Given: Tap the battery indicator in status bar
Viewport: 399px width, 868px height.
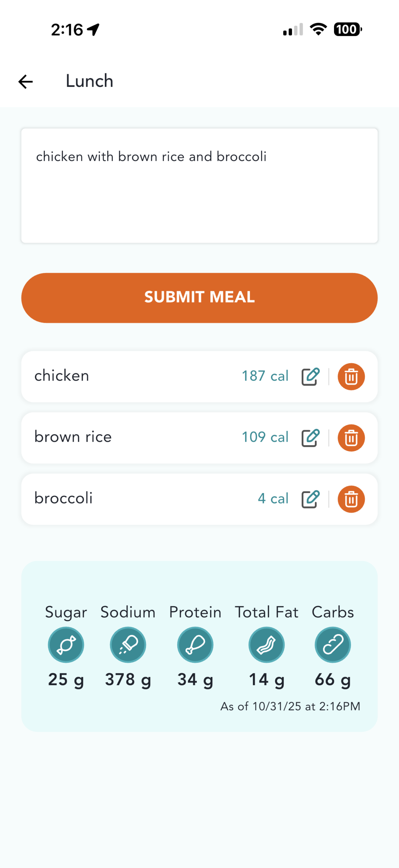Looking at the screenshot, I should 348,29.
